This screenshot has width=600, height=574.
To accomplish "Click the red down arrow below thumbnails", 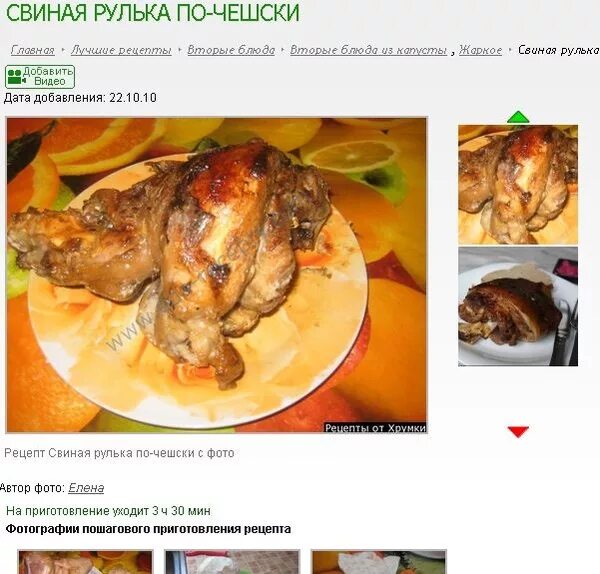I will (x=518, y=432).
